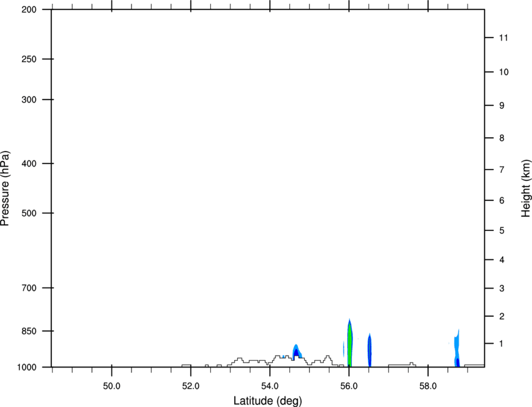The height and width of the screenshot is (407, 532).
Task: Click the 4 km height label
Action: [x=502, y=260]
